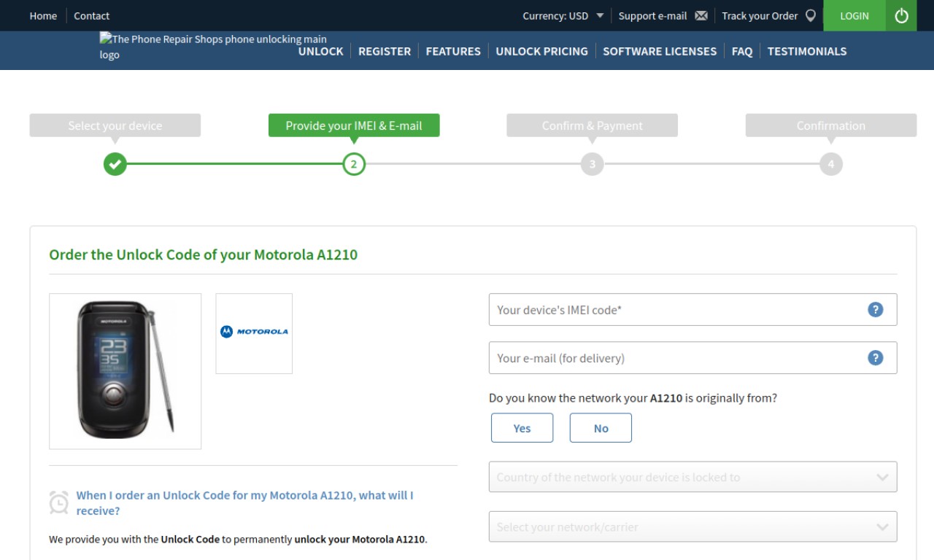Screen dimensions: 934x560
Task: Expand the Select your network/carrier dropdown
Action: tap(692, 526)
